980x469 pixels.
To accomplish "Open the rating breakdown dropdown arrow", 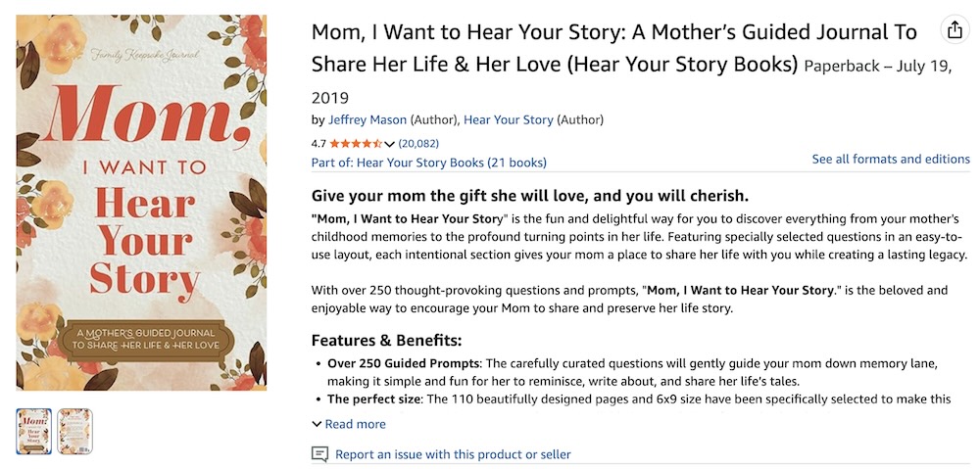I will click(390, 144).
